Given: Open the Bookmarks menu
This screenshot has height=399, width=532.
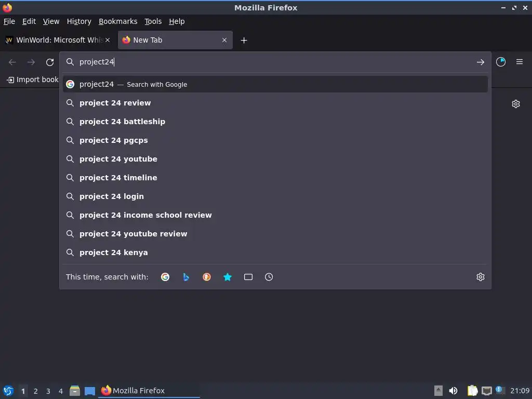Looking at the screenshot, I should click(x=118, y=21).
